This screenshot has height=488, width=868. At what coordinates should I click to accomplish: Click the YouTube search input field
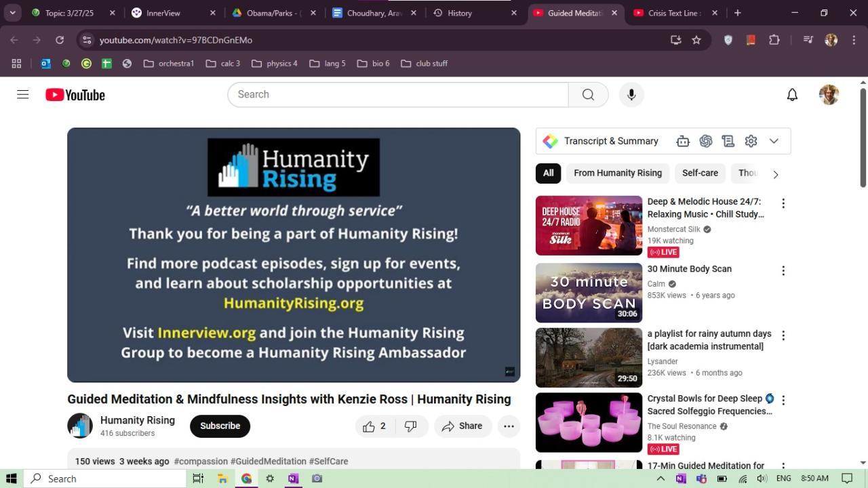tap(398, 94)
